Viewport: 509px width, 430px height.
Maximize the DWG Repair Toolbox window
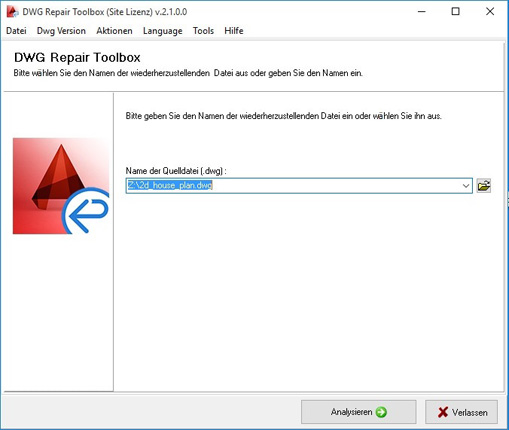(x=456, y=12)
